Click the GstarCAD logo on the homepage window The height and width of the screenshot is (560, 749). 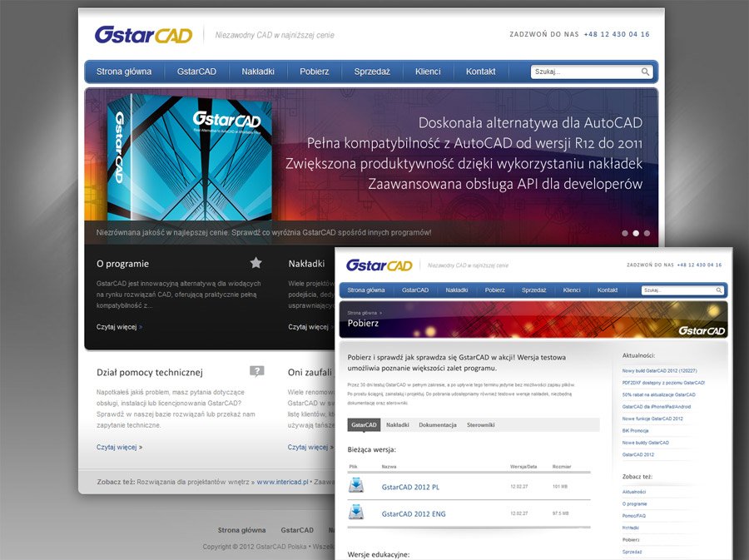pos(143,34)
